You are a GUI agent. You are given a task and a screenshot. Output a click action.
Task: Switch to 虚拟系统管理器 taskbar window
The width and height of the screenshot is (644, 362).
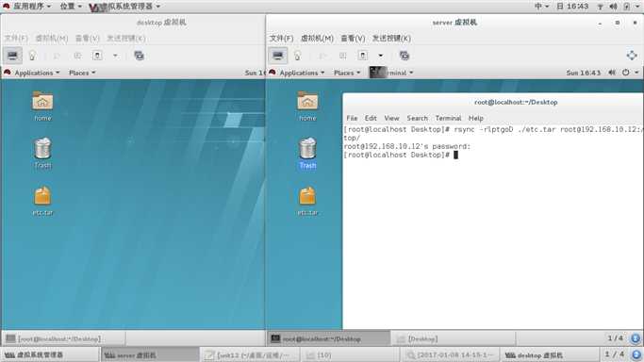coord(51,355)
